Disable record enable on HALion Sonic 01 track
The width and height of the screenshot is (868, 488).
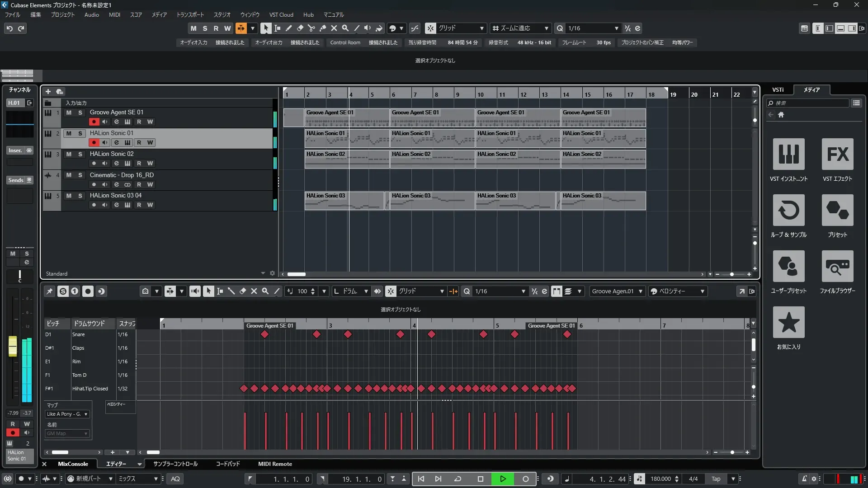click(94, 142)
